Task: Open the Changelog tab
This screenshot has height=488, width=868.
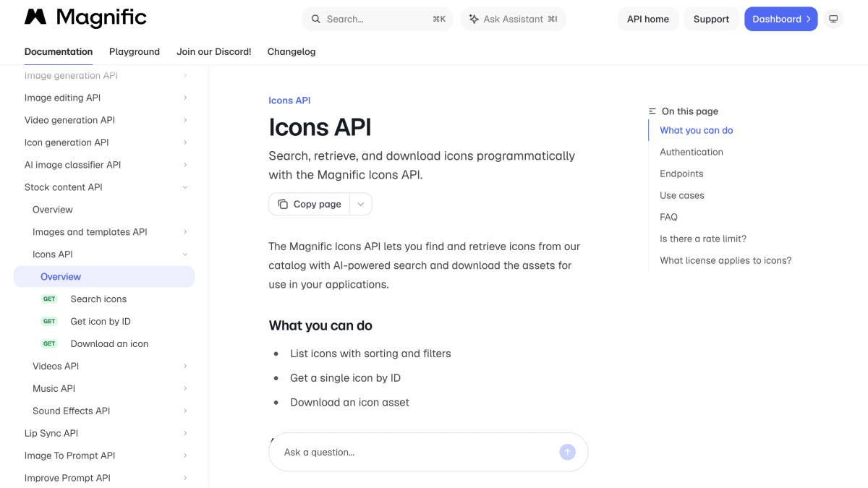Action: (292, 51)
